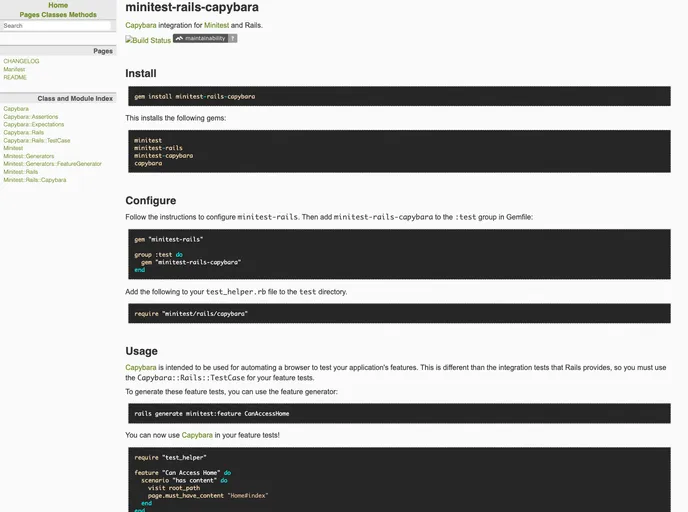Click 'rails generate minitest:feature CanAccessHome' code

coord(211,414)
